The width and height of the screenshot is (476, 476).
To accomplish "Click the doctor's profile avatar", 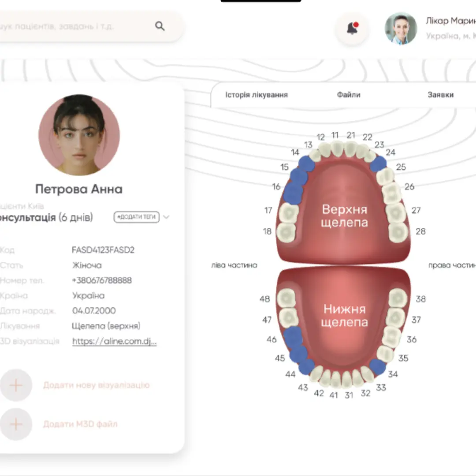I will point(401,29).
